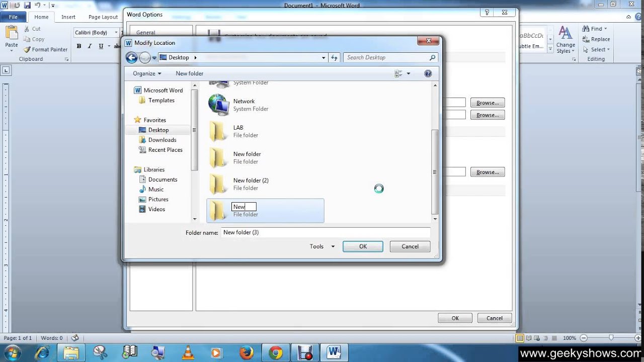Open the help icon in Modify Location toolbar

tap(428, 73)
